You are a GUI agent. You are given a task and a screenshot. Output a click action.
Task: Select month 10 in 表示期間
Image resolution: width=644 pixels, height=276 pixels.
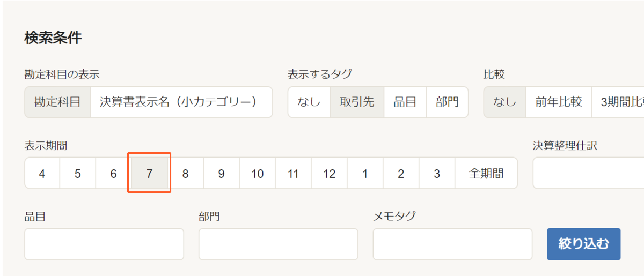(258, 173)
